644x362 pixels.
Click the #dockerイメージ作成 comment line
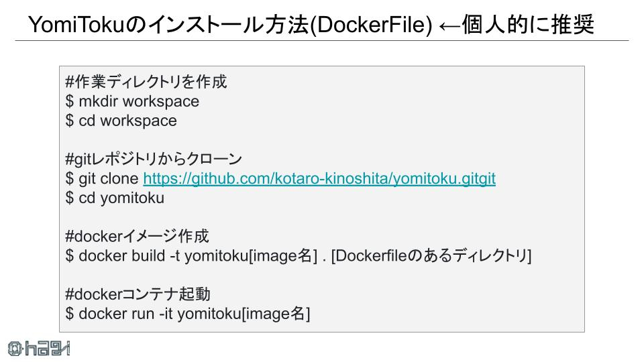(x=137, y=237)
